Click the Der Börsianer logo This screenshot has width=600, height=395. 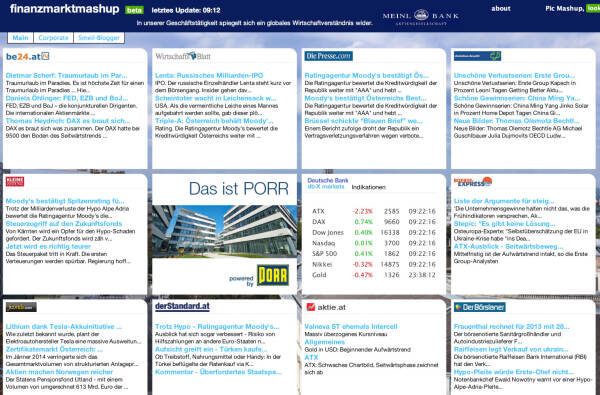point(479,307)
